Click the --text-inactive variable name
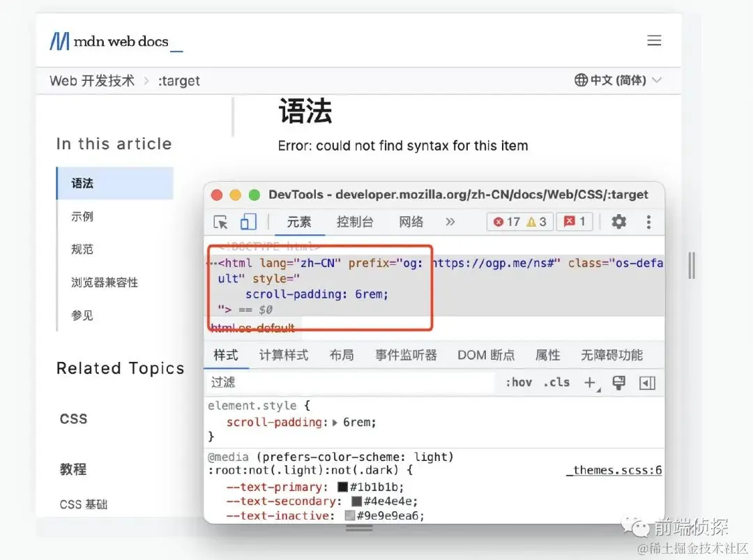Image resolution: width=753 pixels, height=560 pixels. coord(277,516)
